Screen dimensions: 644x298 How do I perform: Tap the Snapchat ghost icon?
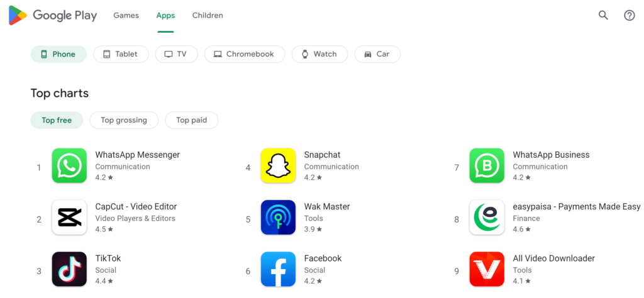point(278,166)
